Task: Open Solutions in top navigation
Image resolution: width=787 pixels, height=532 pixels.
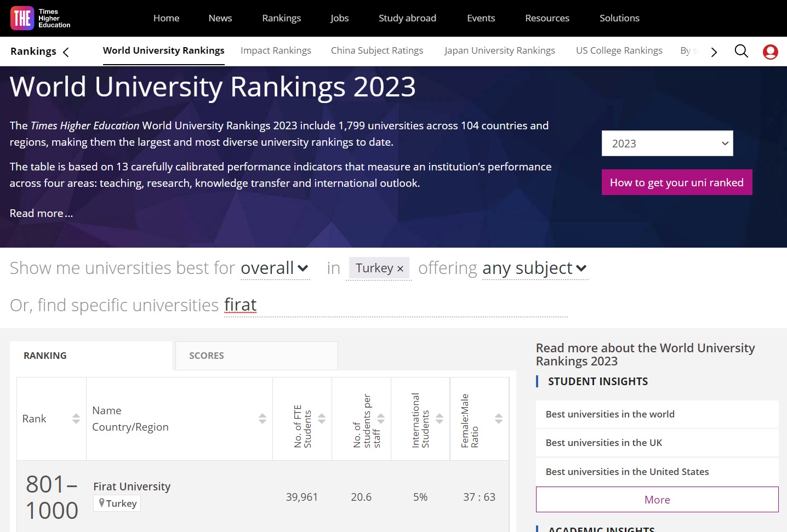Action: 619,18
